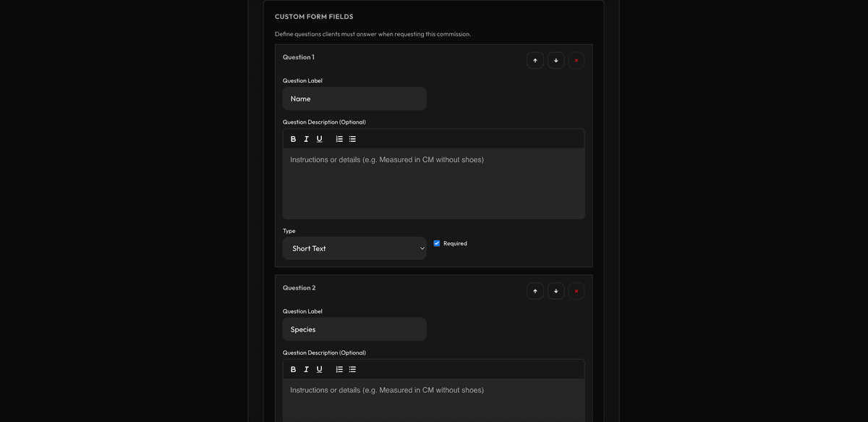Insert a numbered list in Question 1 description
The height and width of the screenshot is (422, 868).
[339, 138]
